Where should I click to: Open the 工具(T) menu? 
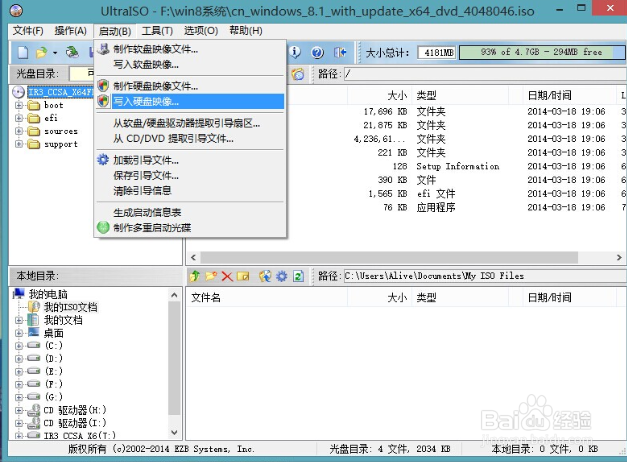pyautogui.click(x=157, y=31)
